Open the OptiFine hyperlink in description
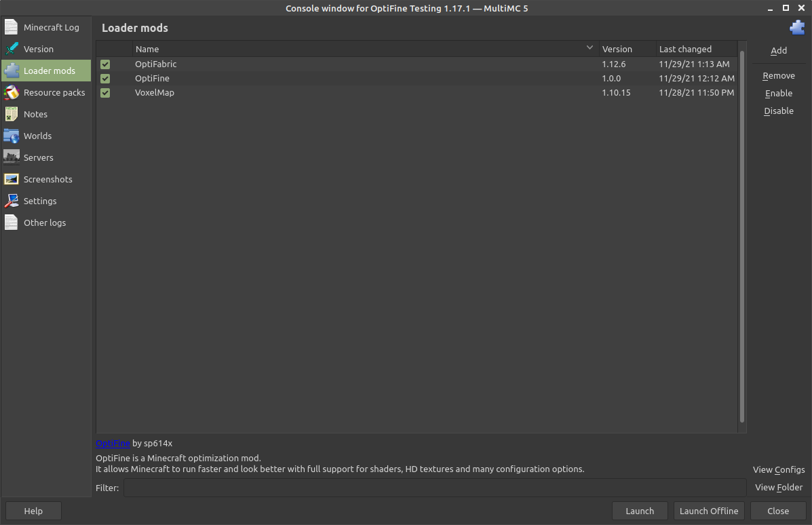The width and height of the screenshot is (812, 525). pyautogui.click(x=113, y=443)
